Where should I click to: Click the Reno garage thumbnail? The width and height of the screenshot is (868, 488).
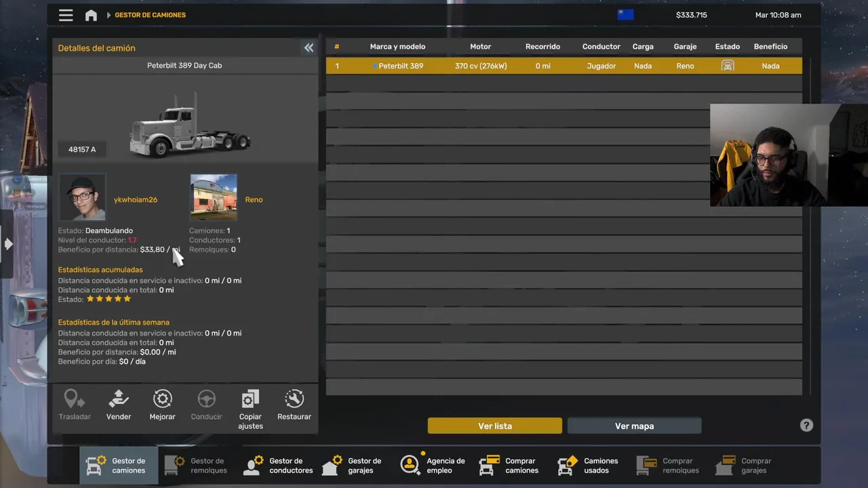coord(214,197)
